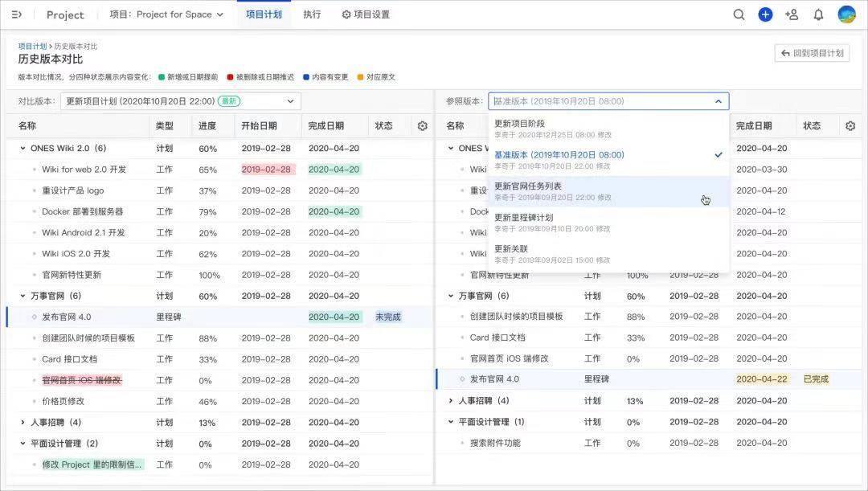
Task: Collapse ONES Wiki 2.0 (6) in left table
Action: pos(23,149)
